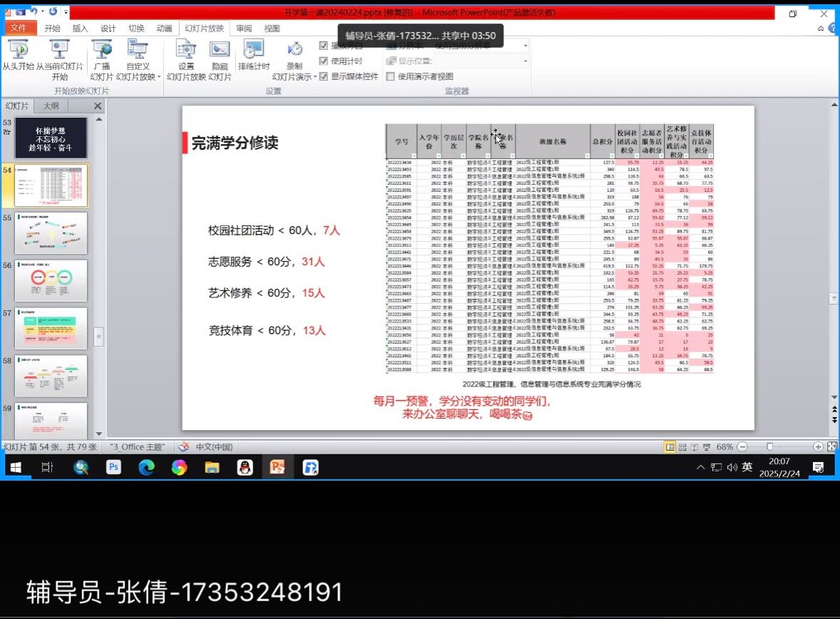Image resolution: width=840 pixels, height=619 pixels.
Task: Switch to Slide Sorter view in status bar
Action: (x=682, y=447)
